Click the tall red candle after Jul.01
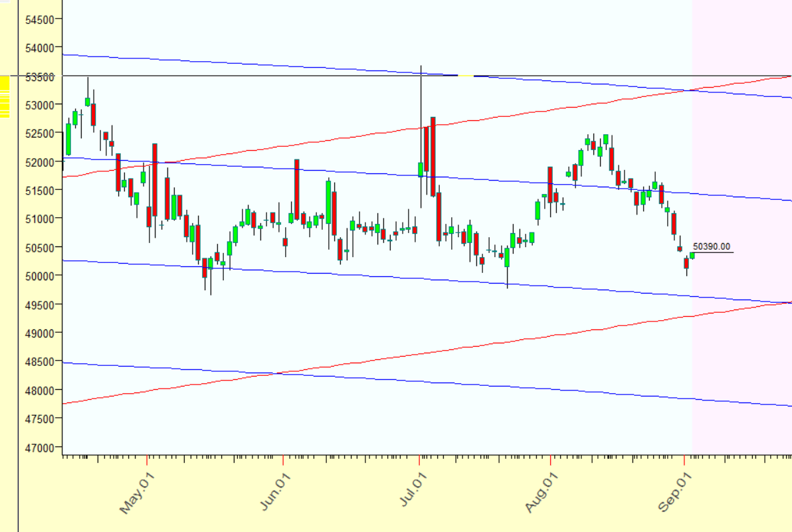 433,156
